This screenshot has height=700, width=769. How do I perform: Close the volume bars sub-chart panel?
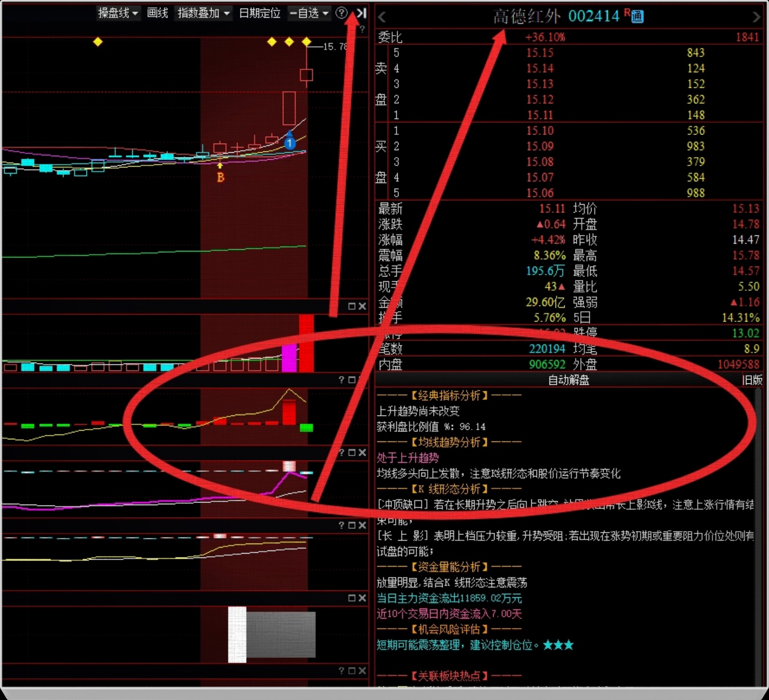(362, 306)
